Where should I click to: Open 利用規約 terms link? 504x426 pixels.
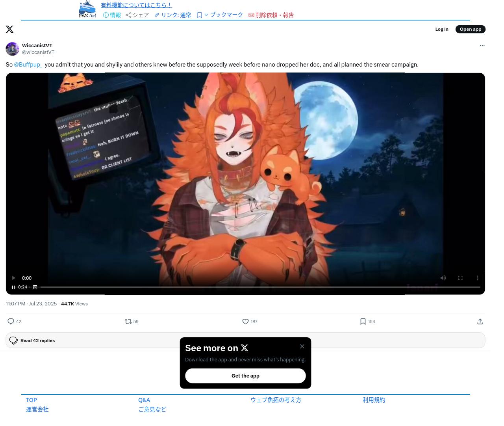(374, 400)
